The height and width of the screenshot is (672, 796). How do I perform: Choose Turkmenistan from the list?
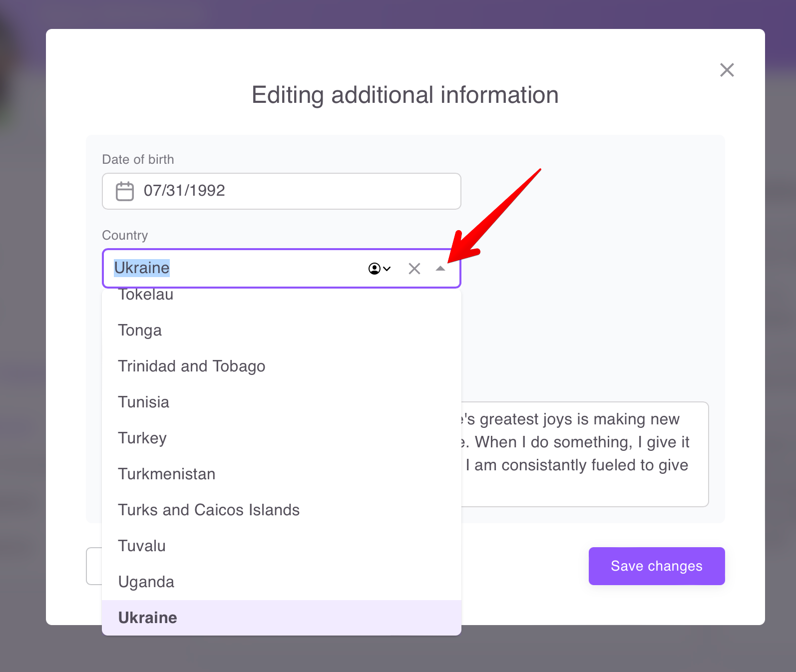coord(166,474)
